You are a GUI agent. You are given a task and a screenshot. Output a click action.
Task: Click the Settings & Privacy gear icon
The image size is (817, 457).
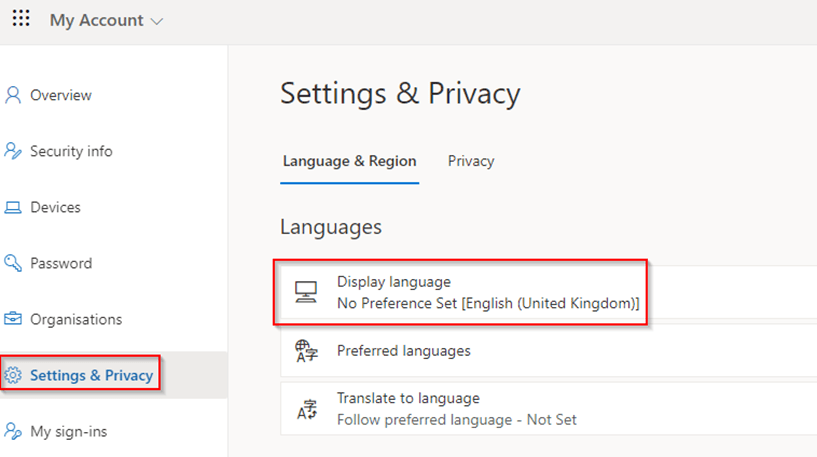pyautogui.click(x=13, y=376)
